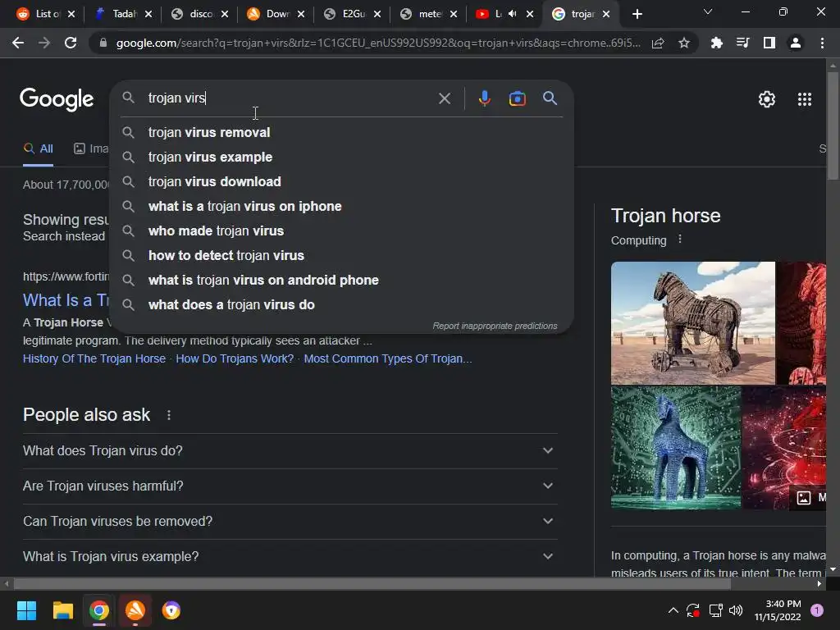Select suggestion 'trojan virus removal'
This screenshot has width=840, height=630.
[x=341, y=132]
